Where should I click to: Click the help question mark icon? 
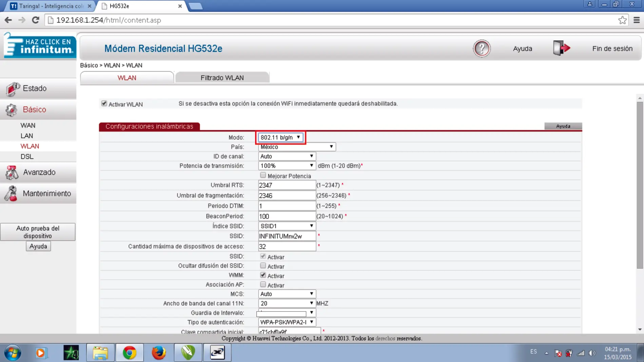(482, 48)
